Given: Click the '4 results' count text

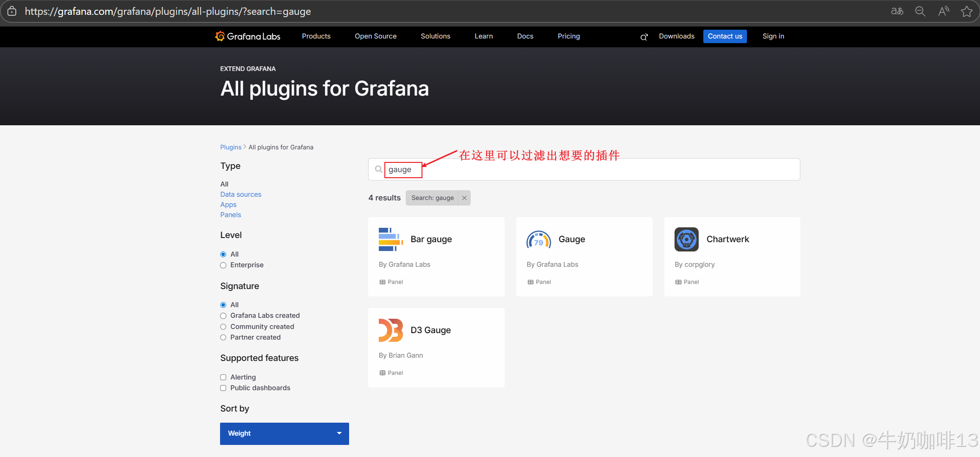Looking at the screenshot, I should point(384,198).
